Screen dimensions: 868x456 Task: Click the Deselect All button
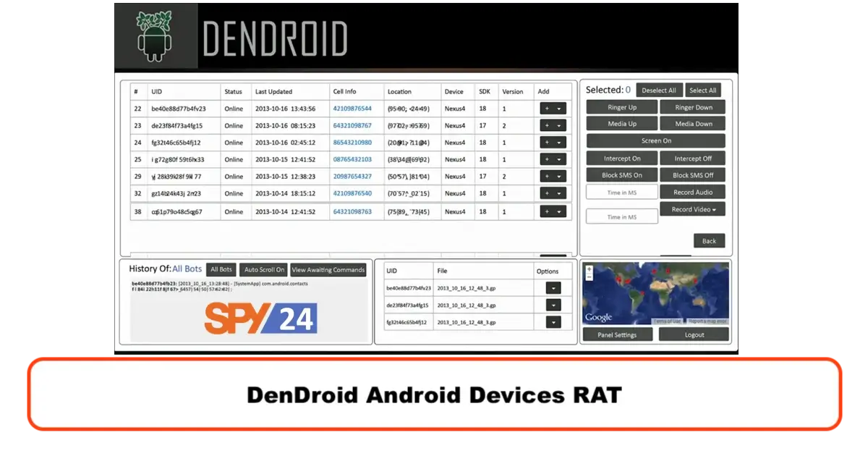(x=659, y=90)
